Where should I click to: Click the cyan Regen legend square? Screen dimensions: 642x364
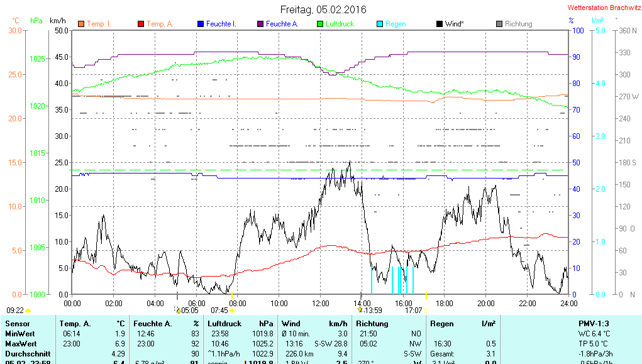pyautogui.click(x=379, y=24)
